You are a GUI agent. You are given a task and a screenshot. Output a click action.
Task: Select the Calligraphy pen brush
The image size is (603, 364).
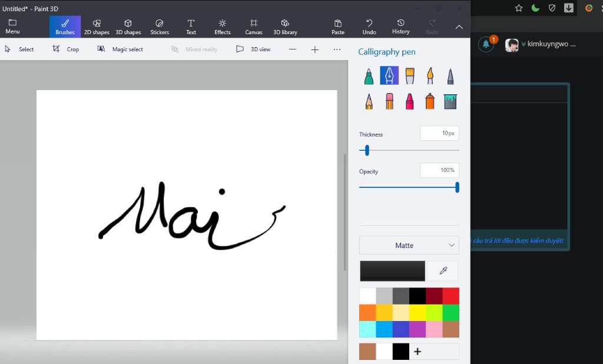point(389,75)
